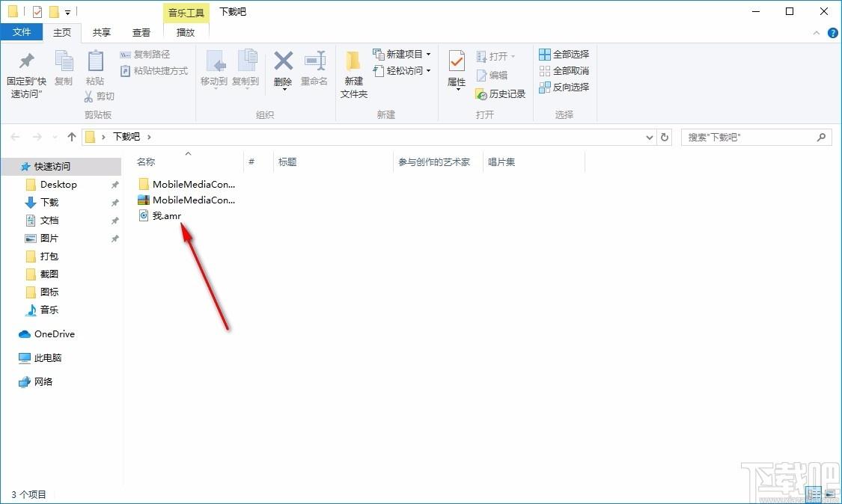Sort by 参与创作的艺术家 column
This screenshot has width=842, height=504.
434,162
